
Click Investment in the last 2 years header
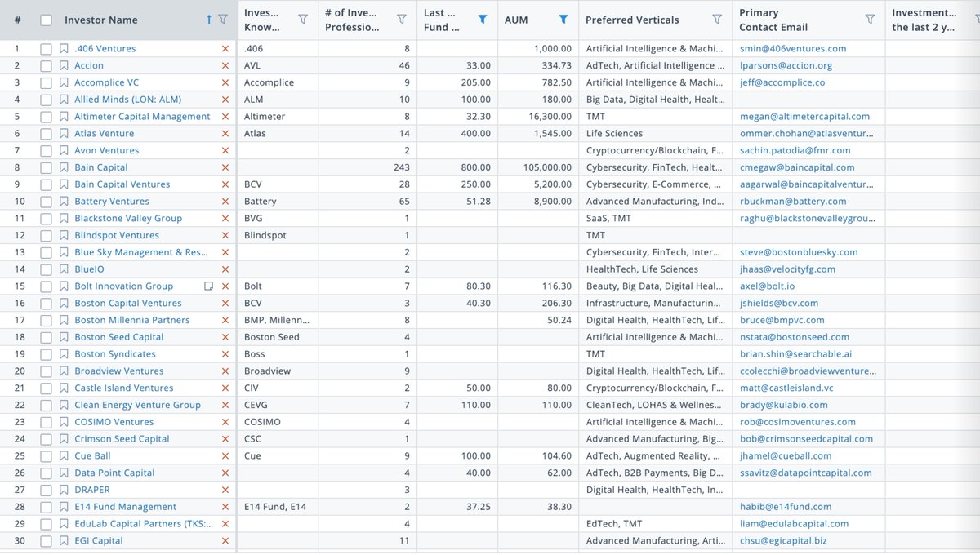(924, 20)
